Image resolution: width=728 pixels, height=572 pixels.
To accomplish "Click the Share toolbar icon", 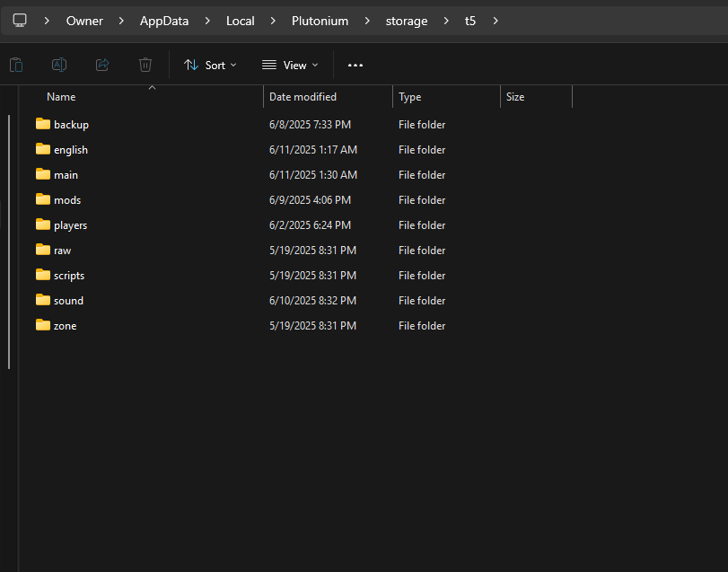I will tap(102, 65).
